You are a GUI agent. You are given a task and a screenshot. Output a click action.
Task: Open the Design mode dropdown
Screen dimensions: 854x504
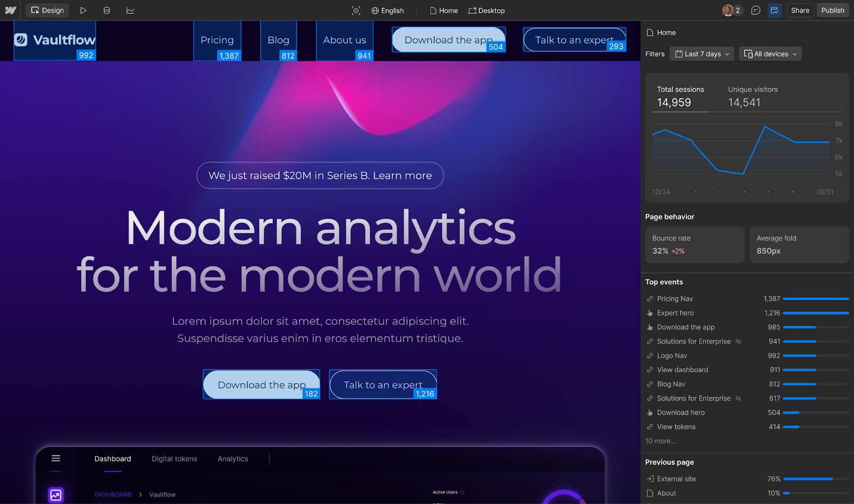47,10
